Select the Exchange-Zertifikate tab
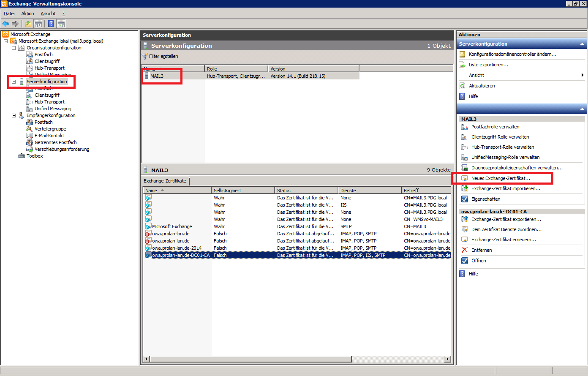The image size is (588, 376). click(x=165, y=181)
